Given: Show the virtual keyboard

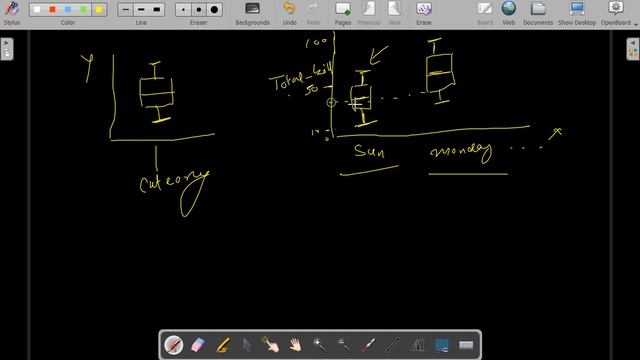Looking at the screenshot, I should [466, 345].
